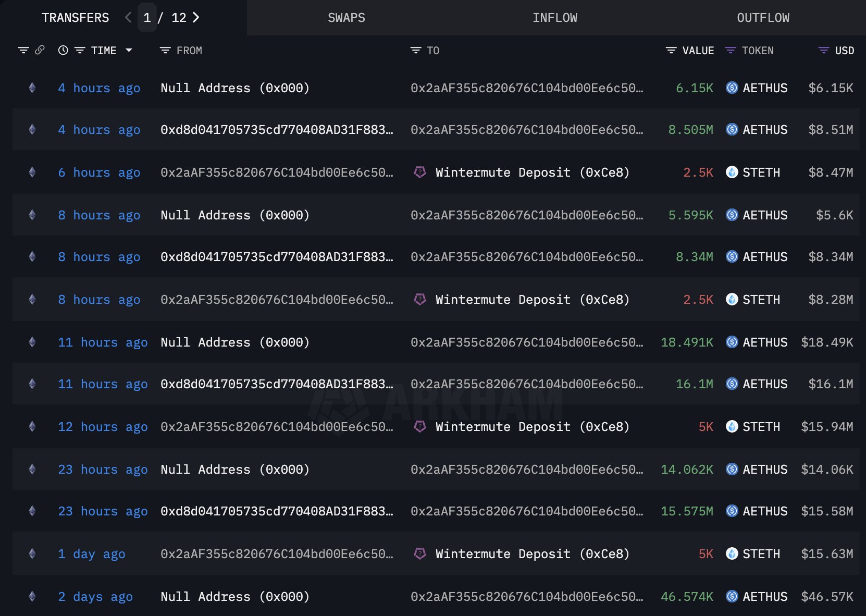Click Ethereum icon on 1 day ago row

click(32, 554)
